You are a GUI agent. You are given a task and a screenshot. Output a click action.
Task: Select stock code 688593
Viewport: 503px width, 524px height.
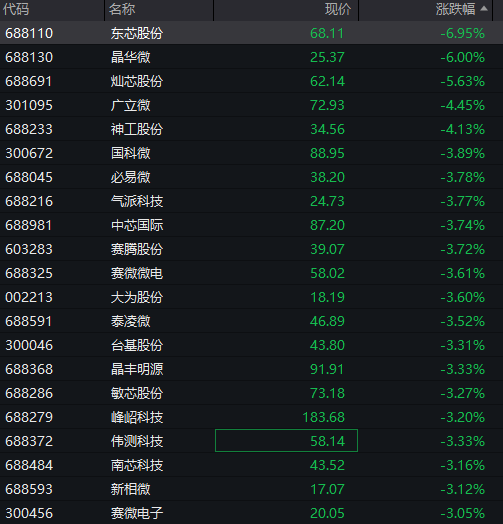click(29, 490)
